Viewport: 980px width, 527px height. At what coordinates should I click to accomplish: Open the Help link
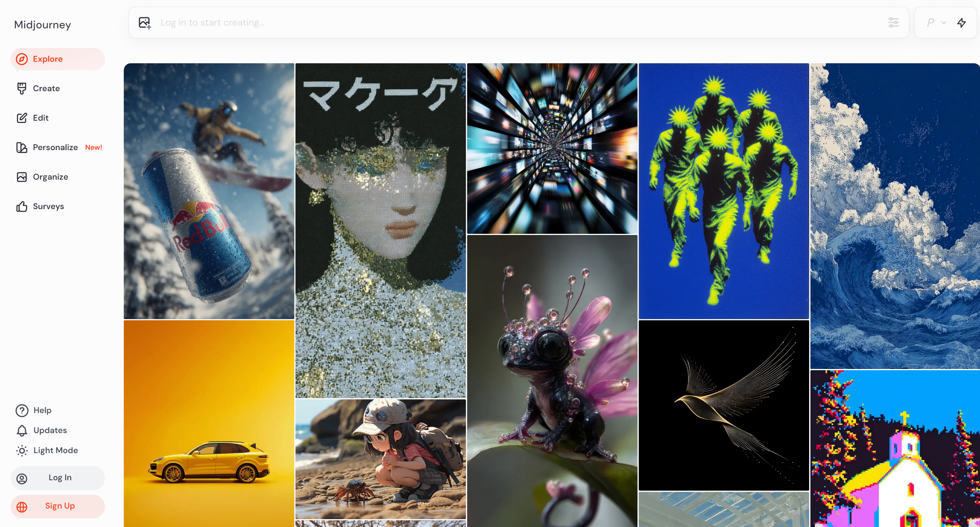[x=34, y=410]
